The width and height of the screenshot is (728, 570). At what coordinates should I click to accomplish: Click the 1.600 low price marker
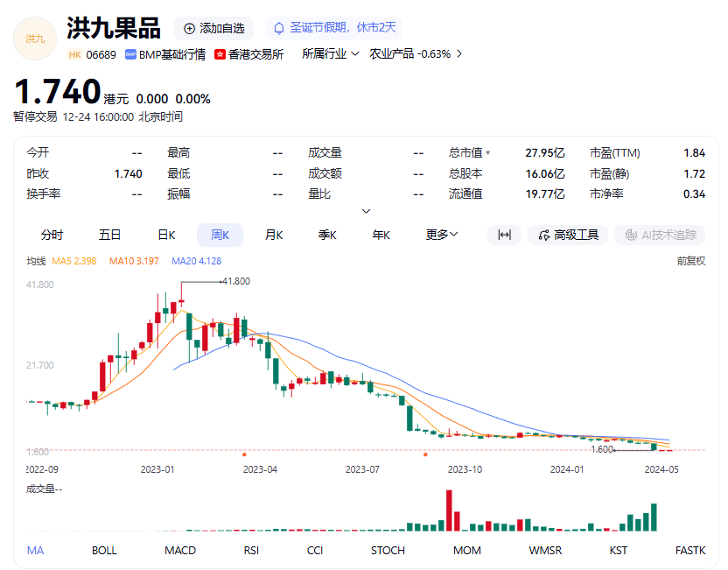(x=602, y=449)
